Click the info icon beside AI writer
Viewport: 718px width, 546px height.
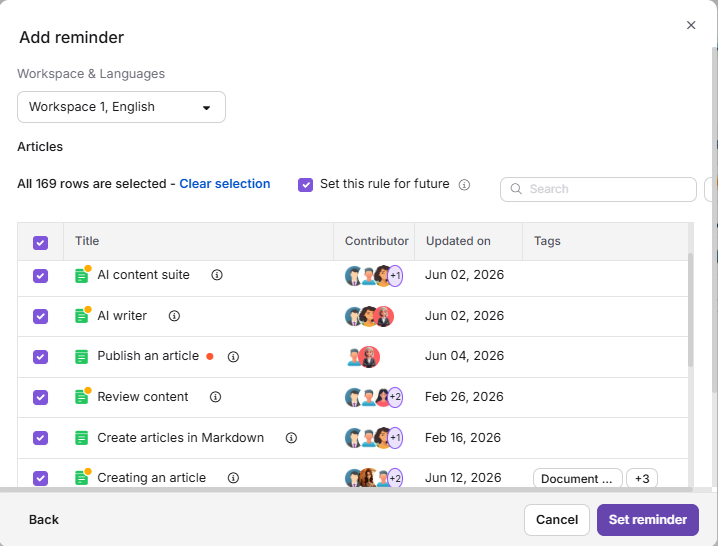(174, 316)
